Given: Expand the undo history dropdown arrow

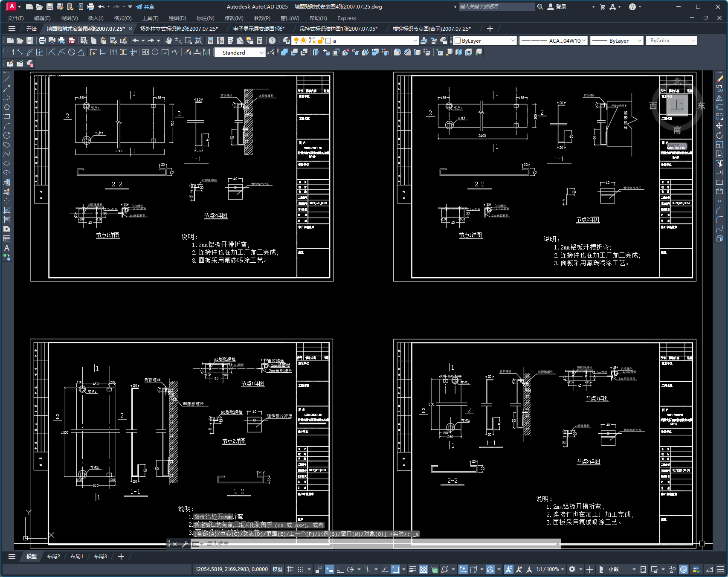Looking at the screenshot, I should tap(143, 41).
